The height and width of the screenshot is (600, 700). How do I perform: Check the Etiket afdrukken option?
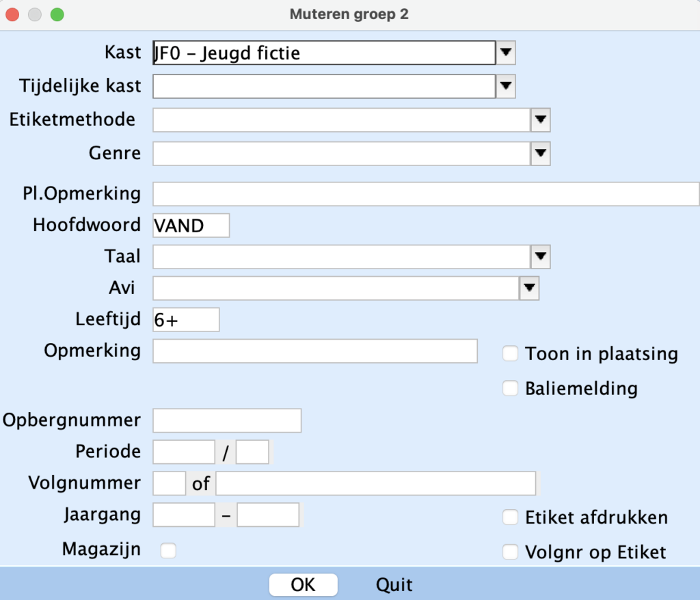click(510, 517)
